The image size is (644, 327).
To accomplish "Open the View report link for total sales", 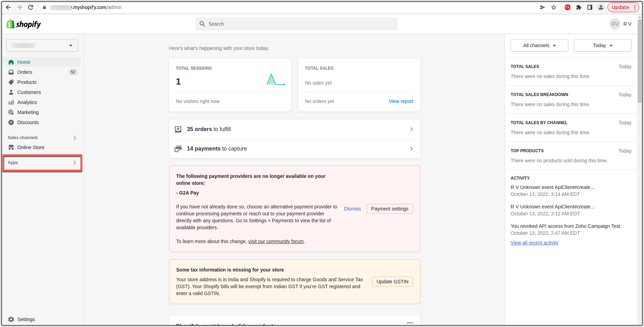I will 401,101.
